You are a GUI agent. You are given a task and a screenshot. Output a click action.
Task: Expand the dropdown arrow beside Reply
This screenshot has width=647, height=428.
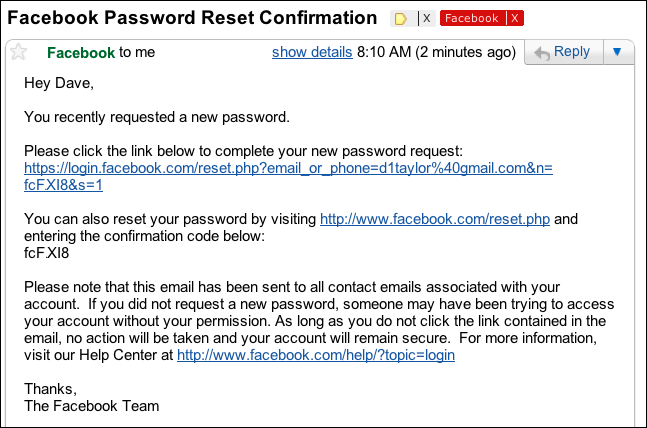[617, 52]
